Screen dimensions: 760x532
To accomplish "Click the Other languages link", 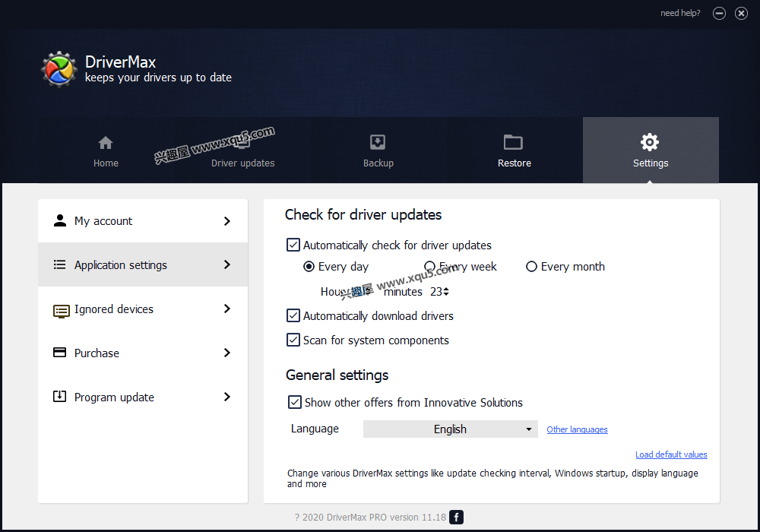I will click(577, 429).
